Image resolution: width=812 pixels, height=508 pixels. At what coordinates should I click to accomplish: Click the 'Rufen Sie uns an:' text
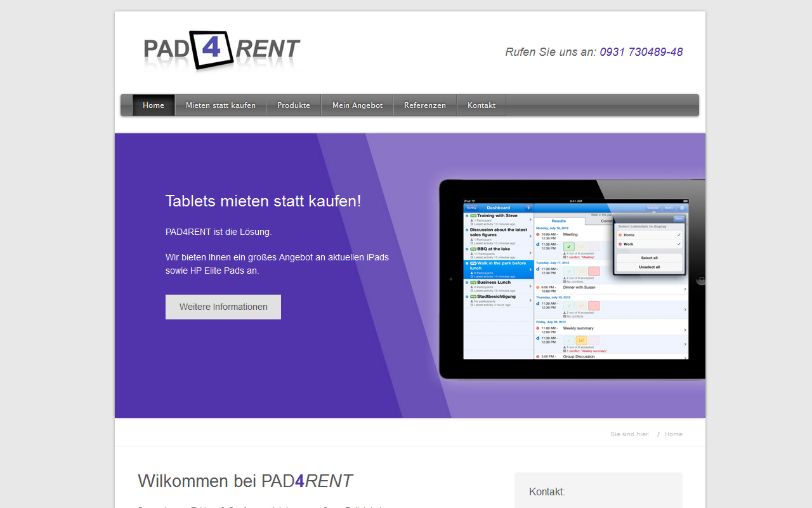click(551, 52)
